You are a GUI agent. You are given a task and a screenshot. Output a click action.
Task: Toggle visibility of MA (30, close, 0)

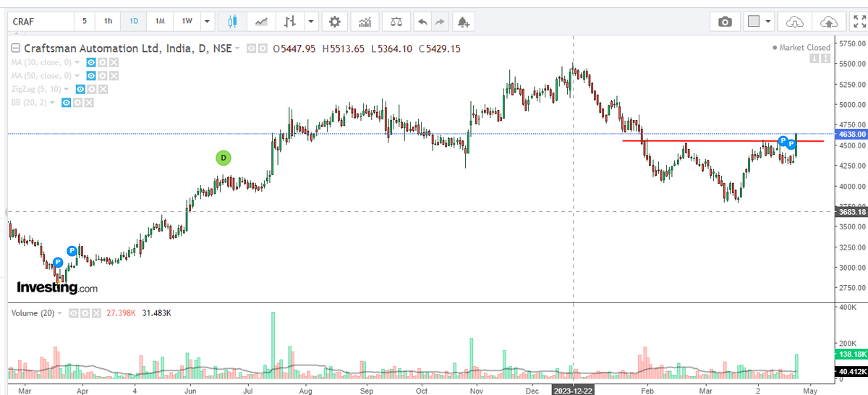click(x=92, y=62)
